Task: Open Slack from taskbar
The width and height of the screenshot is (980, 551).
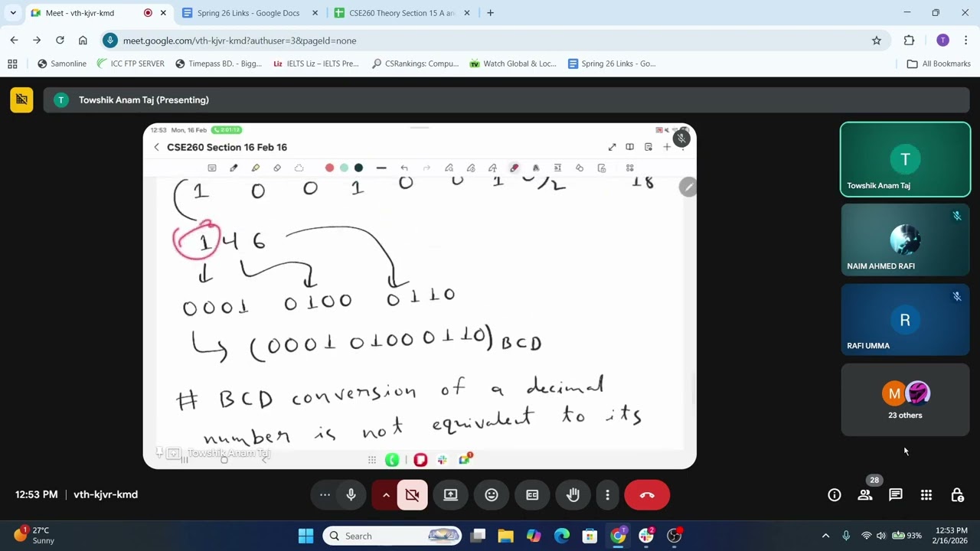Action: pos(646,536)
